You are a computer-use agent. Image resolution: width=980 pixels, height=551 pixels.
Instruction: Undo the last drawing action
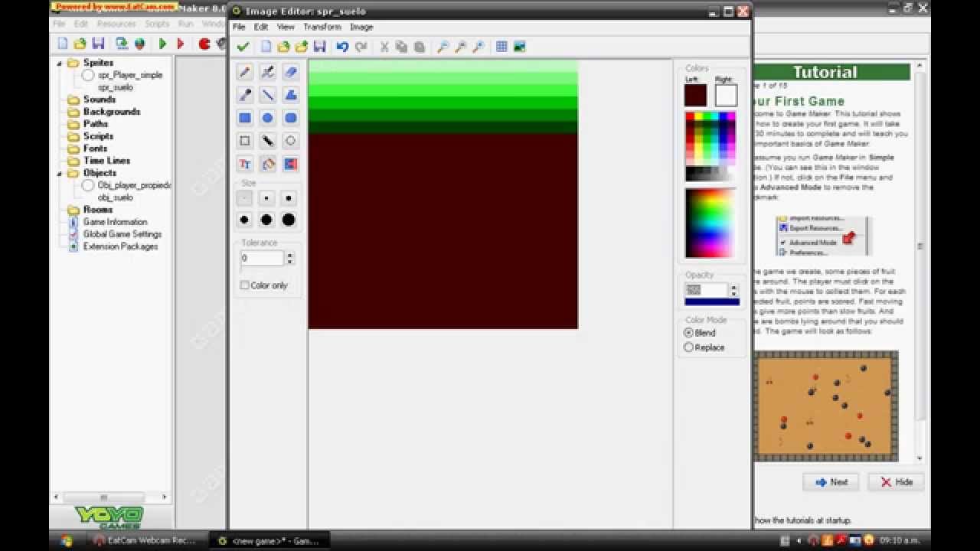(342, 47)
